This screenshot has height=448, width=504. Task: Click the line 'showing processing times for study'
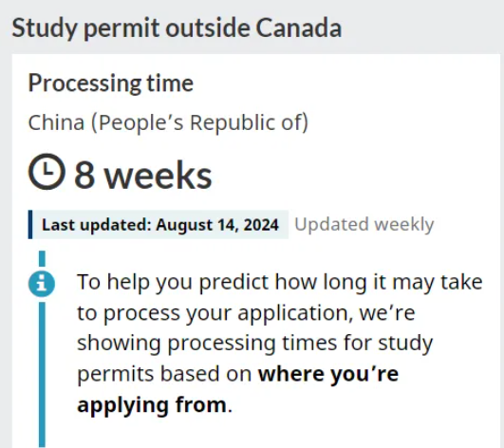click(255, 344)
